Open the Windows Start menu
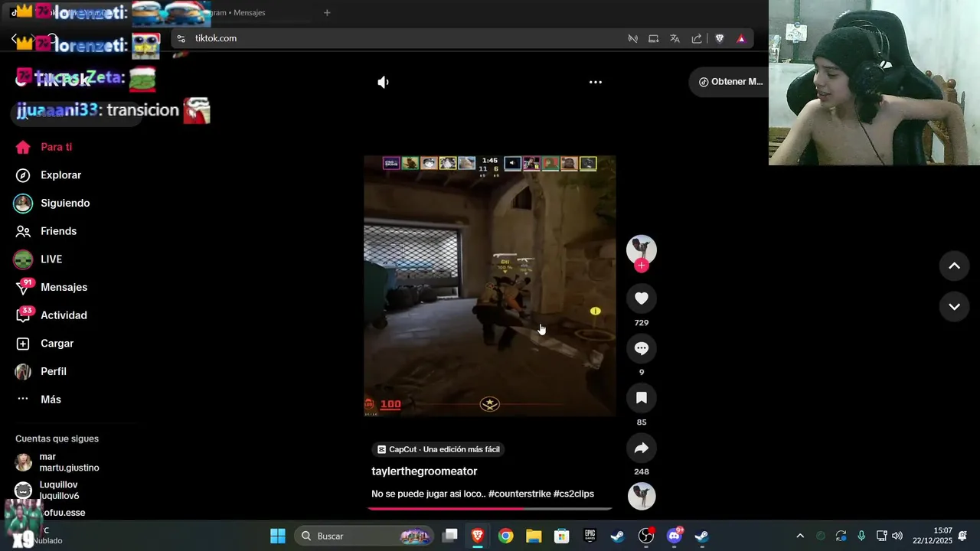The image size is (980, 551). point(278,536)
